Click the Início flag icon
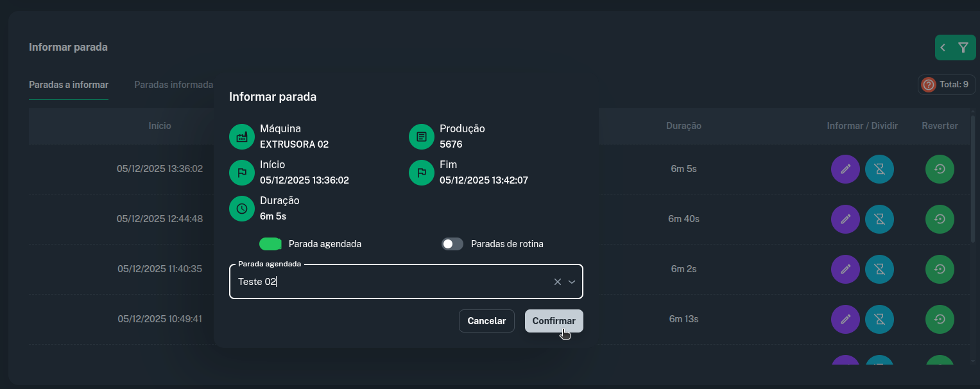This screenshot has width=980, height=389. point(241,172)
